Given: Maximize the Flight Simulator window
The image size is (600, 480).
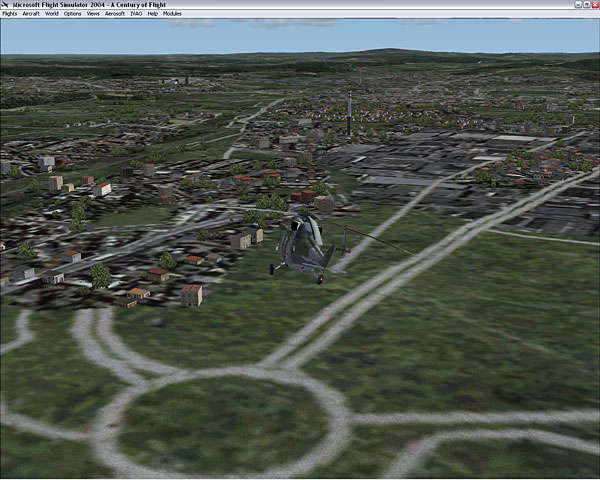Looking at the screenshot, I should click(587, 5).
